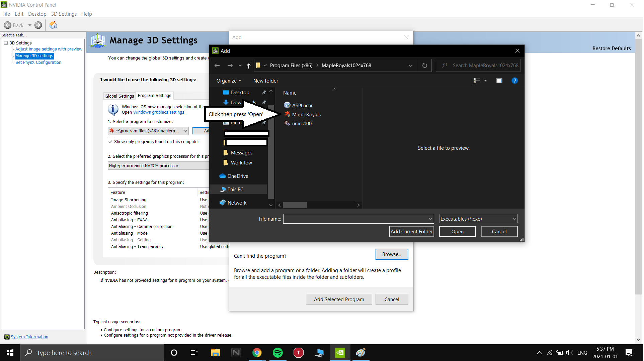Click the refresh icon in address bar
This screenshot has height=361, width=644.
tap(425, 66)
